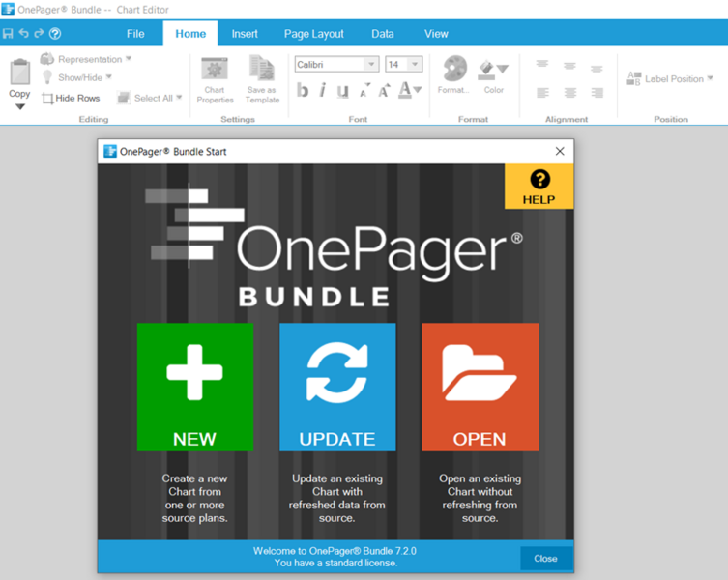The image size is (728, 580).
Task: Close the OnePager Bundle Start dialog with X
Action: tap(560, 151)
